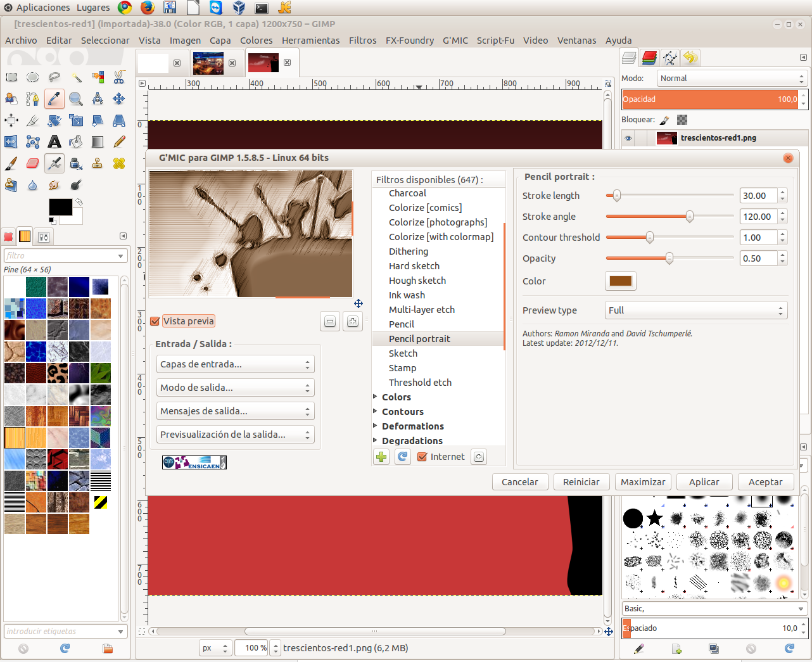
Task: Click the Aceptar button
Action: click(766, 482)
